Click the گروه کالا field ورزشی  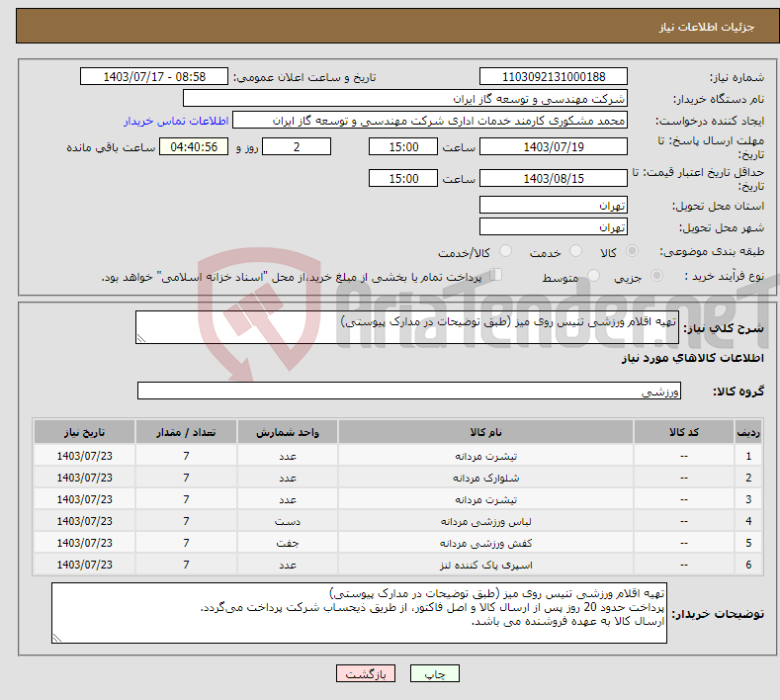(x=409, y=391)
